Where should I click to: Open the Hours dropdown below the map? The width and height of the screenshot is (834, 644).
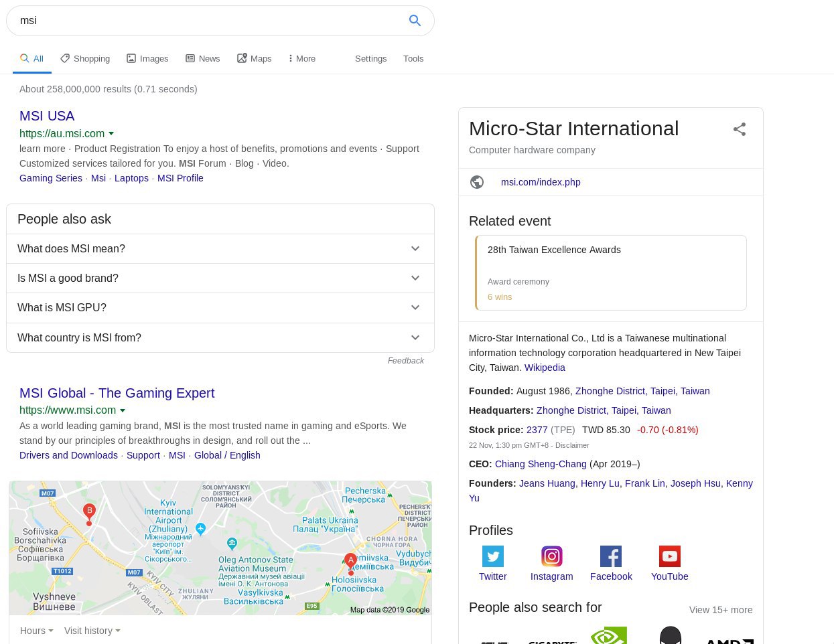pos(36,631)
